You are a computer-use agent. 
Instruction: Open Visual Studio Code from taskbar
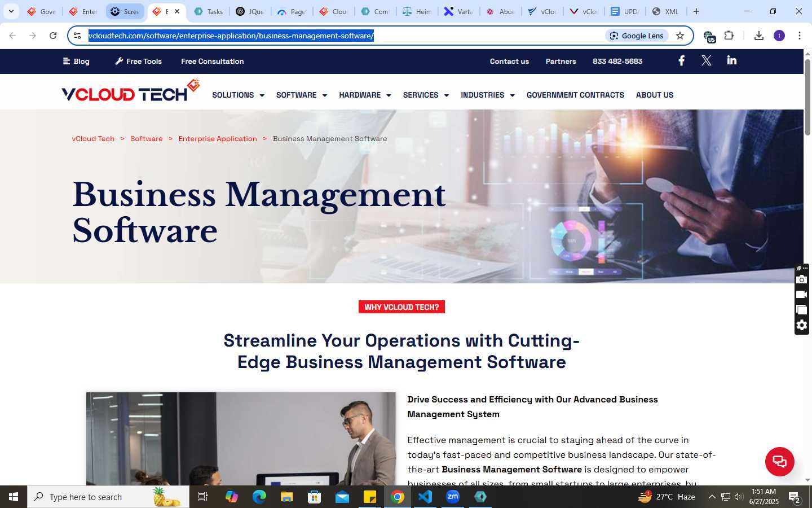425,497
